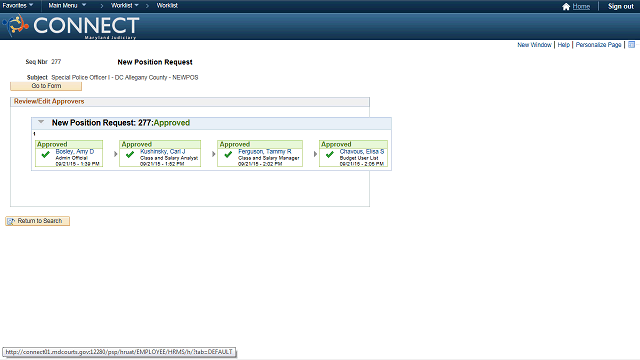The height and width of the screenshot is (360, 640).
Task: Open approver Bosley, Amy D link
Action: (x=75, y=151)
